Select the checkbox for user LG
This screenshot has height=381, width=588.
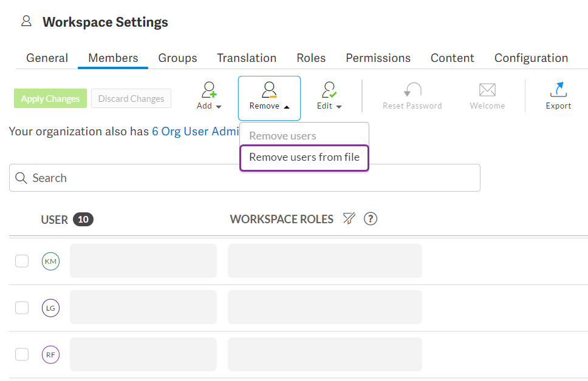coord(22,308)
